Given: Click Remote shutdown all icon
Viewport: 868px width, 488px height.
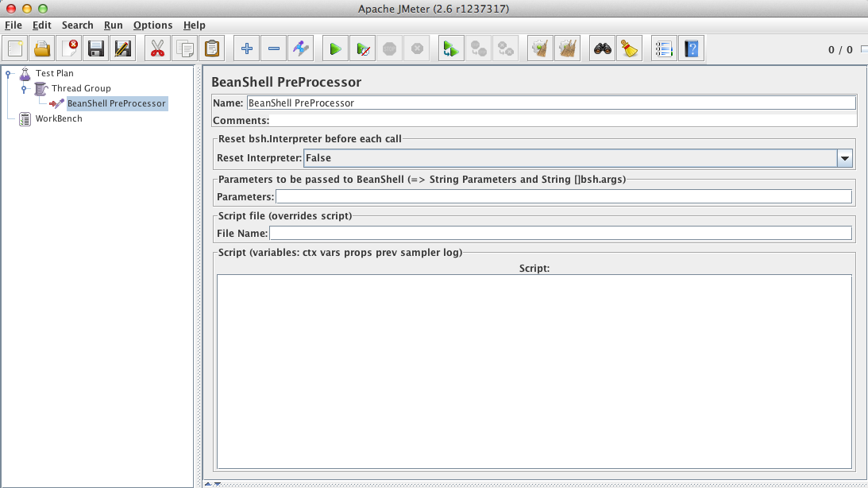Looking at the screenshot, I should pyautogui.click(x=505, y=48).
